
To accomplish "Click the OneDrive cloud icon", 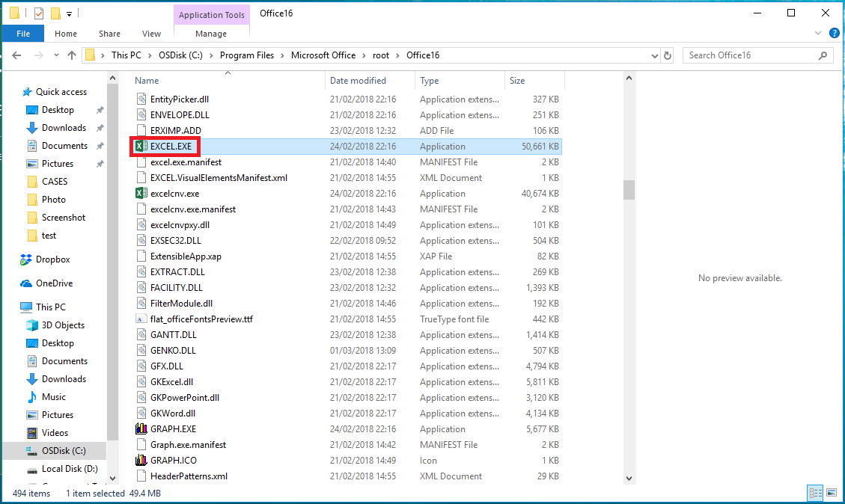I will coord(26,283).
